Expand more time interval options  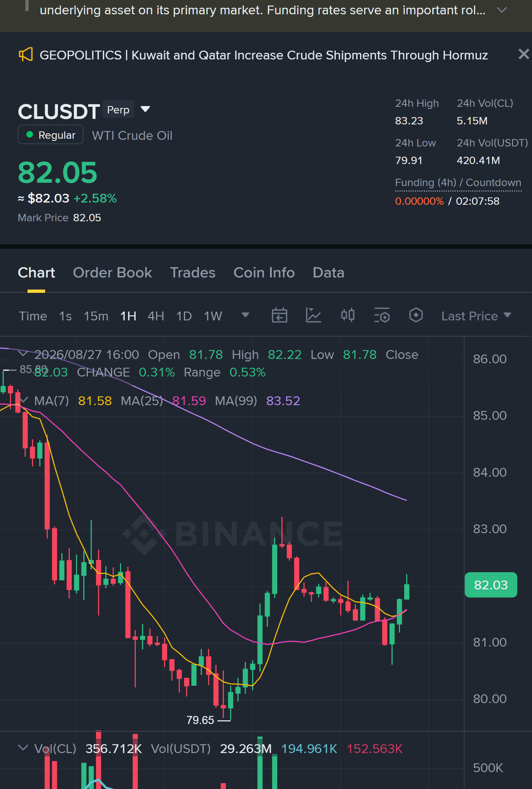click(x=245, y=315)
